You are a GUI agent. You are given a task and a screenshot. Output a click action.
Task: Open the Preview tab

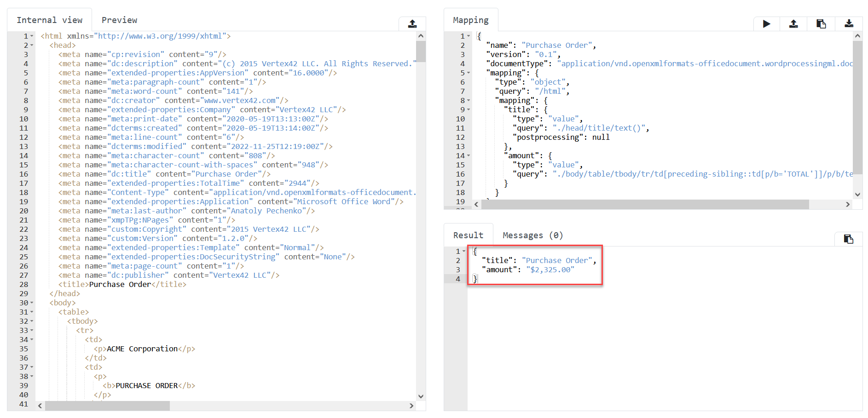coord(119,20)
